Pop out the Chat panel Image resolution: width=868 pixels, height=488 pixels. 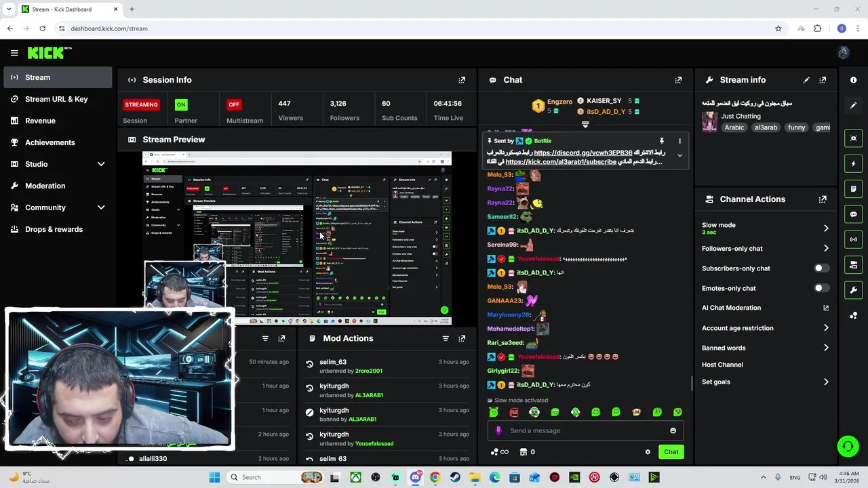click(x=678, y=80)
